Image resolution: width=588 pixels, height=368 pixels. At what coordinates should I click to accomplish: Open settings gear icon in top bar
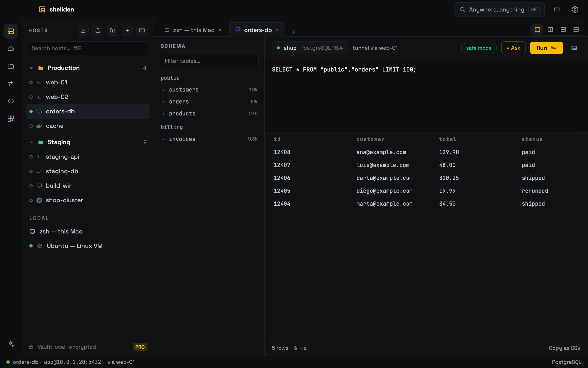[575, 9]
